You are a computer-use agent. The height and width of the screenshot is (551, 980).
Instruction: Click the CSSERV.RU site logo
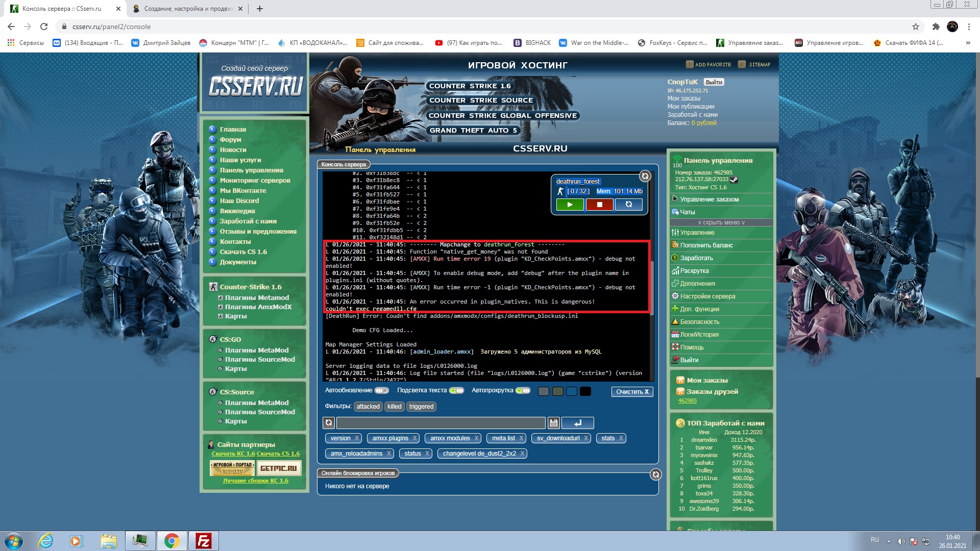click(x=256, y=86)
